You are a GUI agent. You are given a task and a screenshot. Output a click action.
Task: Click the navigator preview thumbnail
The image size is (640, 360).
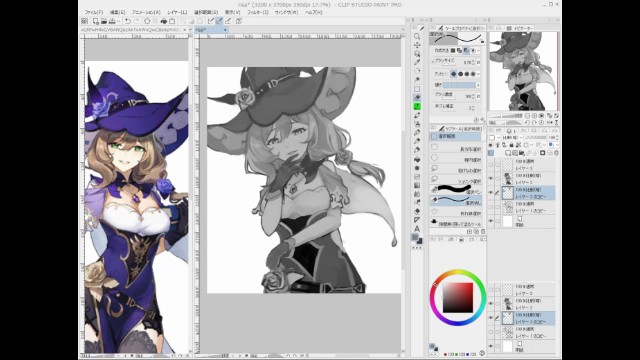523,71
